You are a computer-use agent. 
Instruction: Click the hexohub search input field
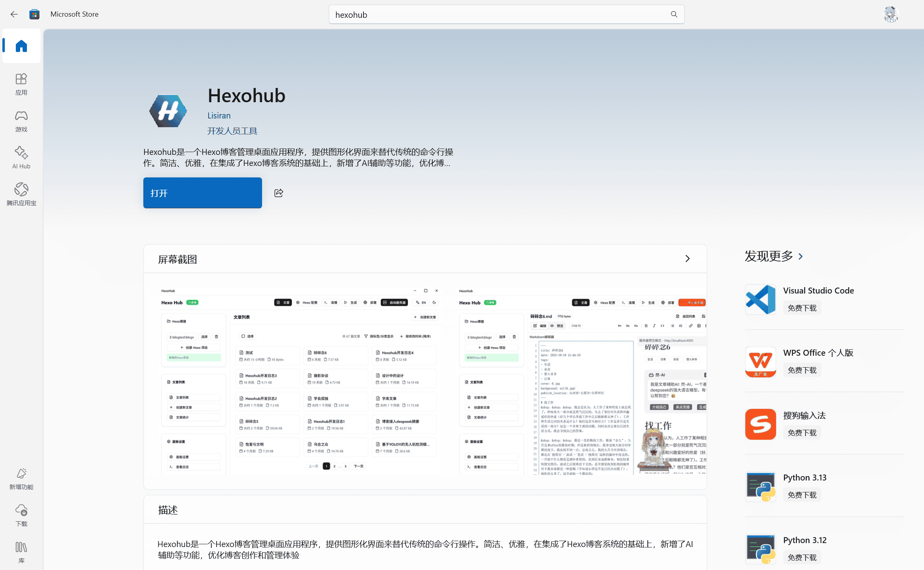(x=499, y=15)
